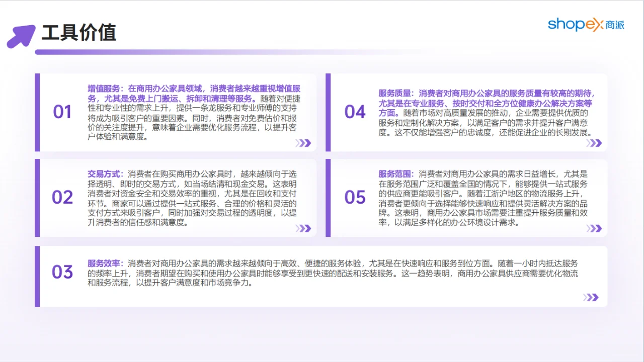The height and width of the screenshot is (362, 644).
Task: Select the number 01 label
Action: [x=62, y=112]
